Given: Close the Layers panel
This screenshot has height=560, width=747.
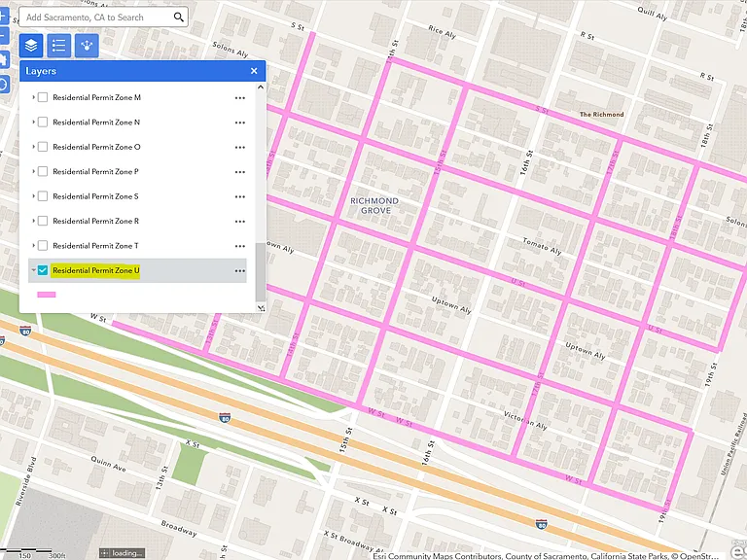Looking at the screenshot, I should (x=254, y=71).
